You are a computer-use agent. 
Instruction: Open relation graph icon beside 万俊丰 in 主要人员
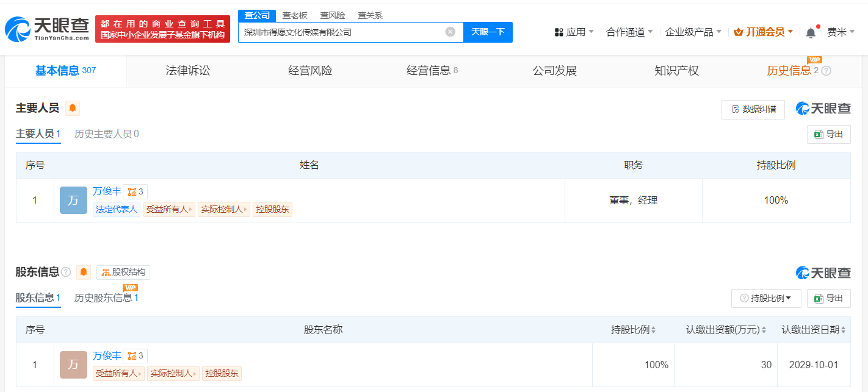(135, 192)
